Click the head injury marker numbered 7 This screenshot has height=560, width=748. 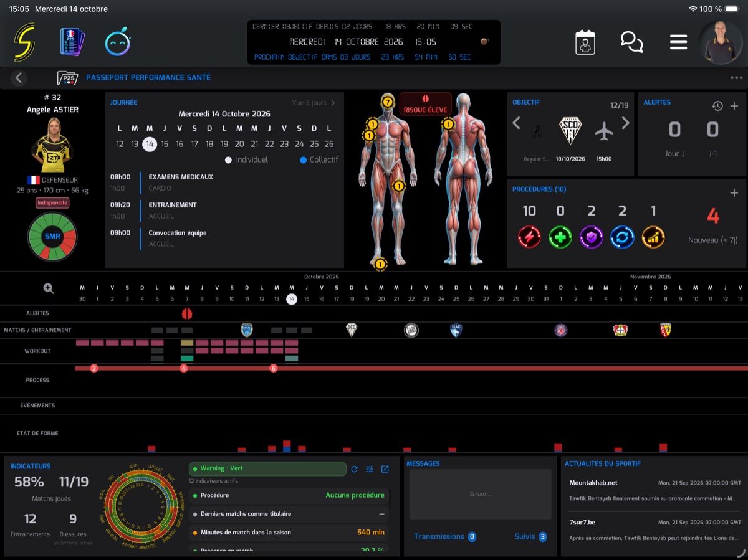(388, 102)
